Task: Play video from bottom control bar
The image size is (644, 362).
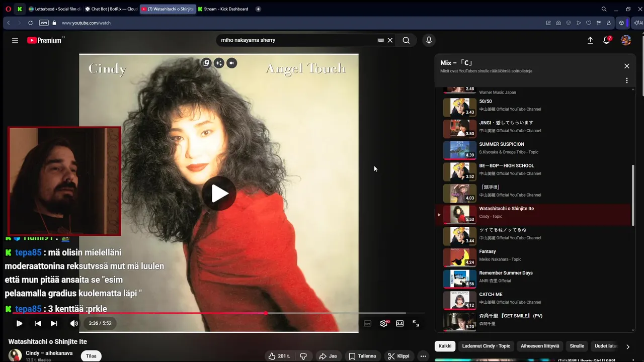Action: tap(19, 323)
